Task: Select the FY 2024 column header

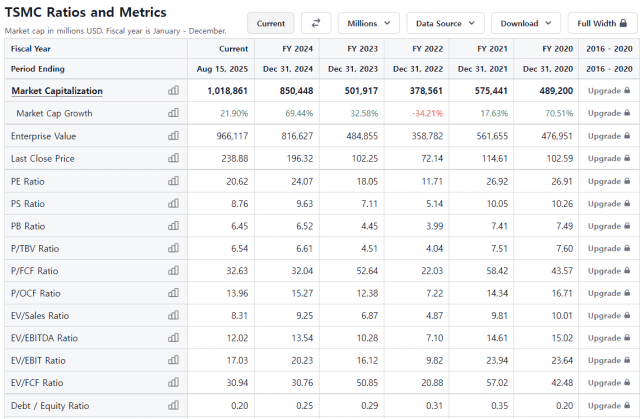Action: coord(298,49)
